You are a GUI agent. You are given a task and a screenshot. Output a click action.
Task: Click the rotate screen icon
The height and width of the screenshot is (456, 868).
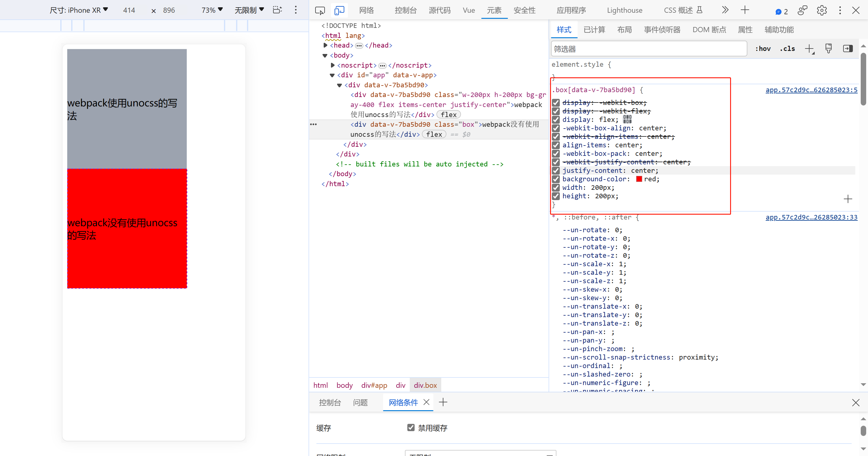[x=277, y=10]
